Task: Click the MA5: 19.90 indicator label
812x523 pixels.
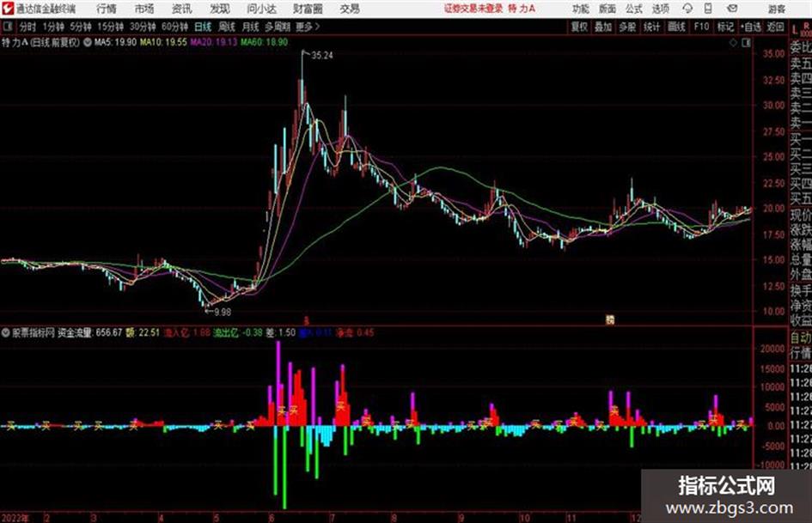Action: (115, 42)
